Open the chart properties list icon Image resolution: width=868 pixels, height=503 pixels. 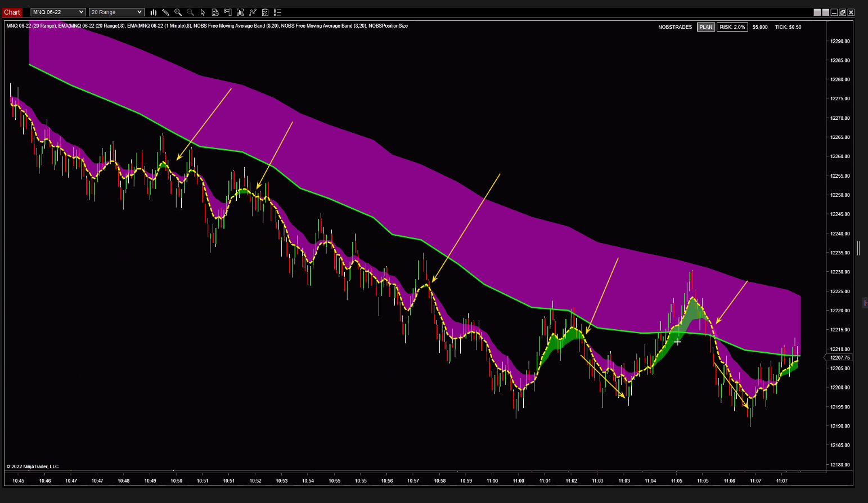pyautogui.click(x=277, y=12)
